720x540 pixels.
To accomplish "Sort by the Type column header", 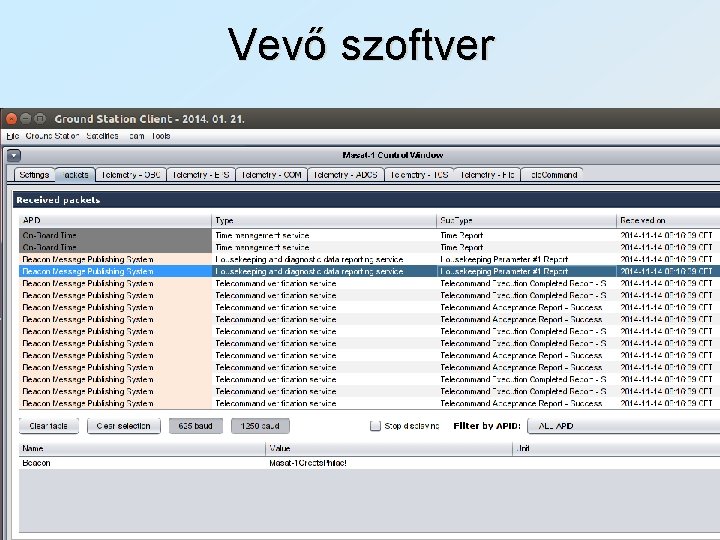I will (x=324, y=220).
